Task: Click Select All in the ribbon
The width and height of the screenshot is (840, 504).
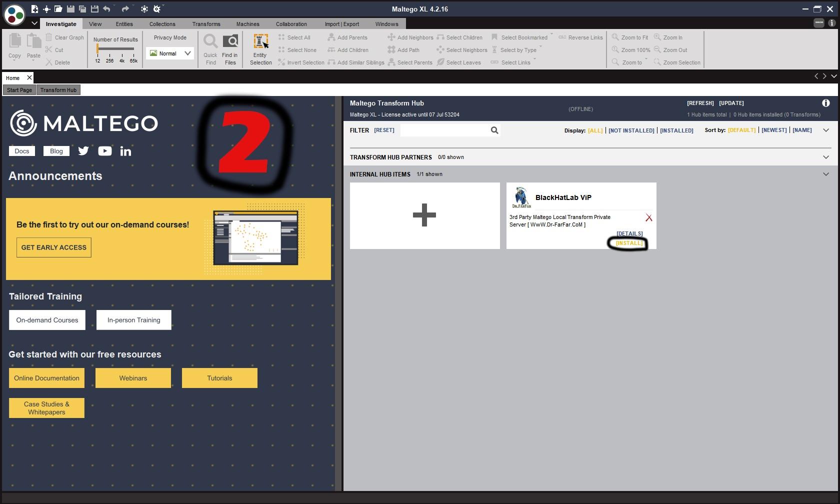Action: point(294,37)
